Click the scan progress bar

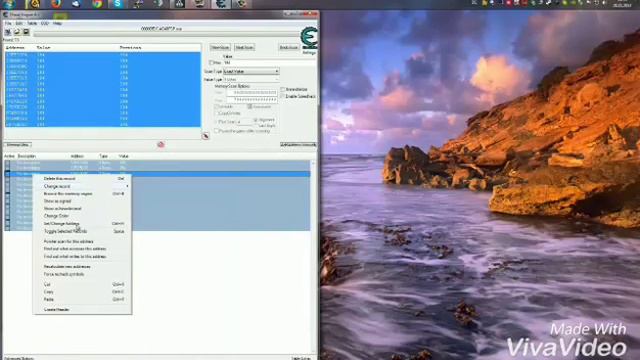tap(167, 34)
